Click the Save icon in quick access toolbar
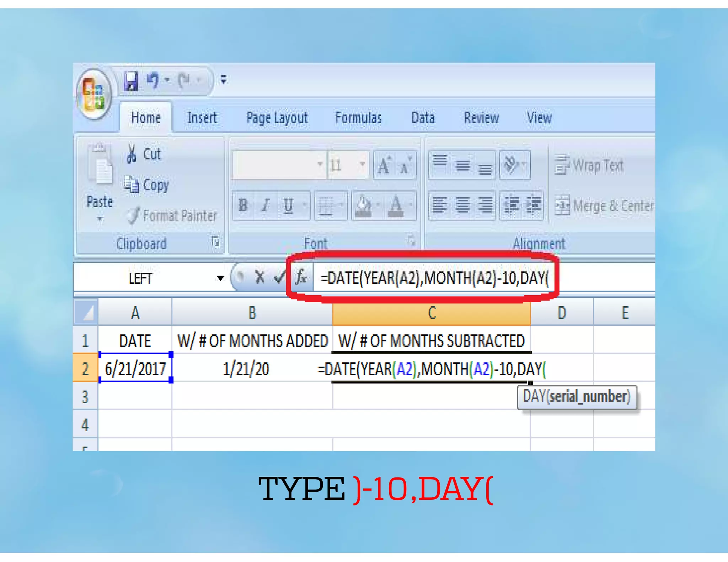 pos(131,81)
